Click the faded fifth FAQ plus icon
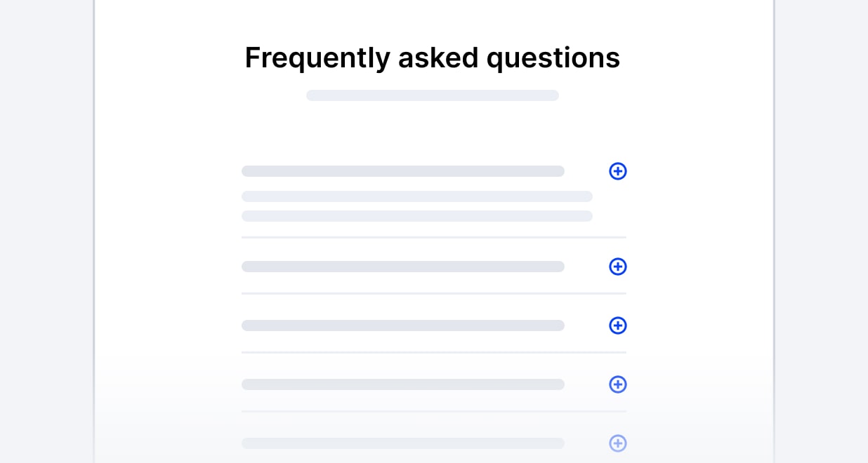Image resolution: width=868 pixels, height=463 pixels. (618, 443)
